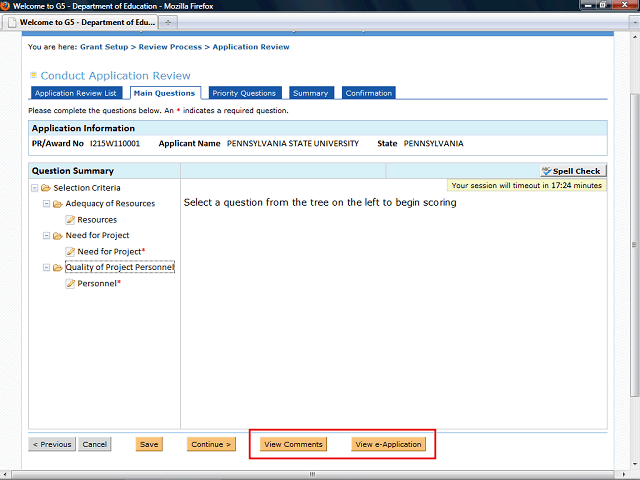This screenshot has width=640, height=480.
Task: Click the page icon on the browser tab
Action: (x=12, y=22)
